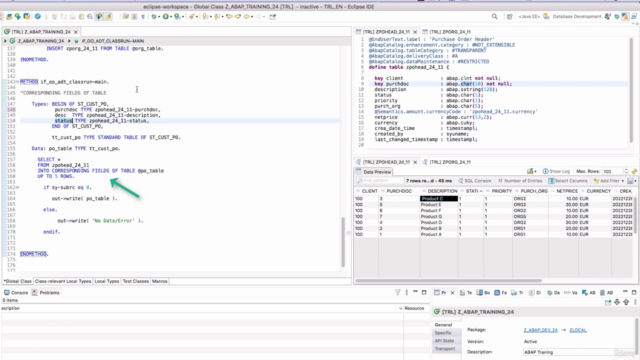The image size is (640, 360).
Task: Click the Data Preview sub-tab
Action: pos(373,172)
